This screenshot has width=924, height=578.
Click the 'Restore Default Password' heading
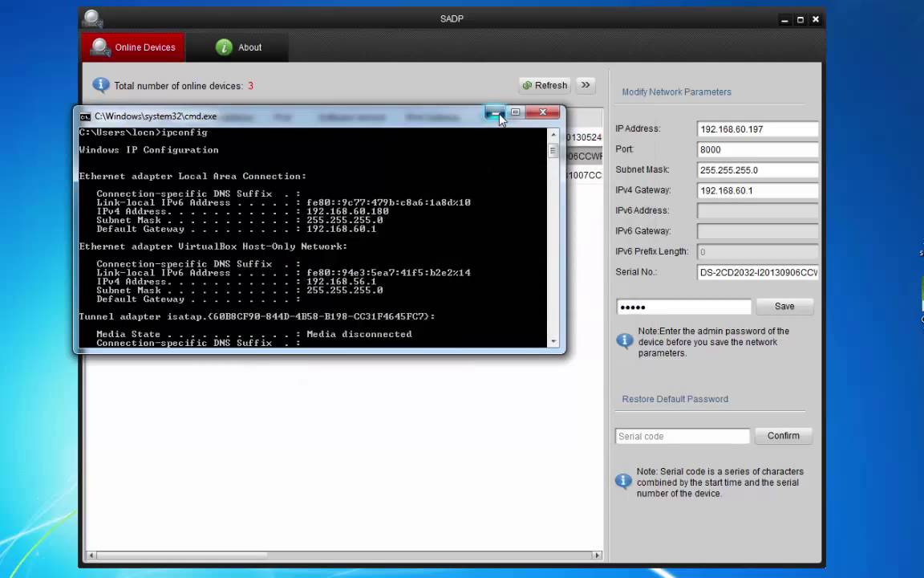click(x=675, y=399)
